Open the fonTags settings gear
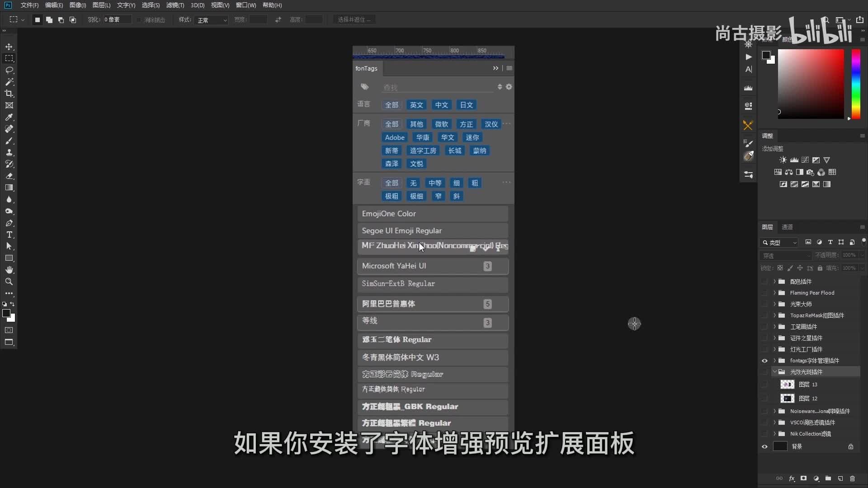868x488 pixels. [x=509, y=87]
